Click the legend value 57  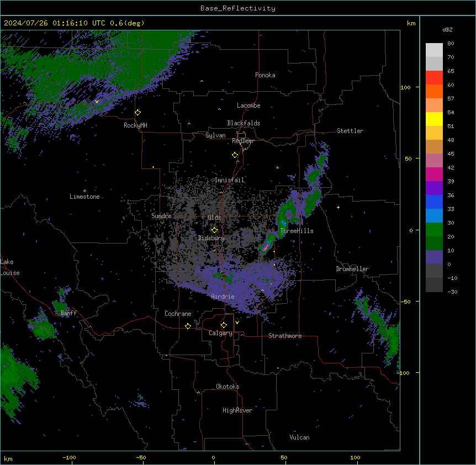451,99
